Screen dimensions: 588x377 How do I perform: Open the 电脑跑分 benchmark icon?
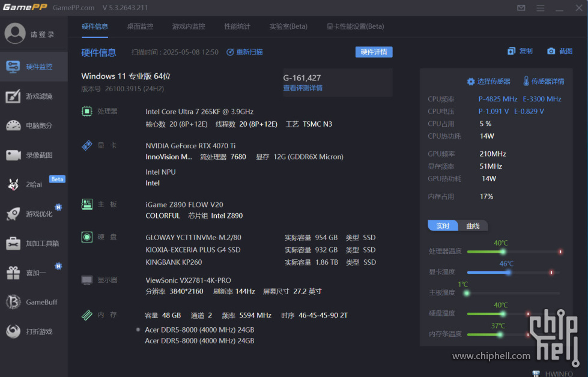point(13,125)
